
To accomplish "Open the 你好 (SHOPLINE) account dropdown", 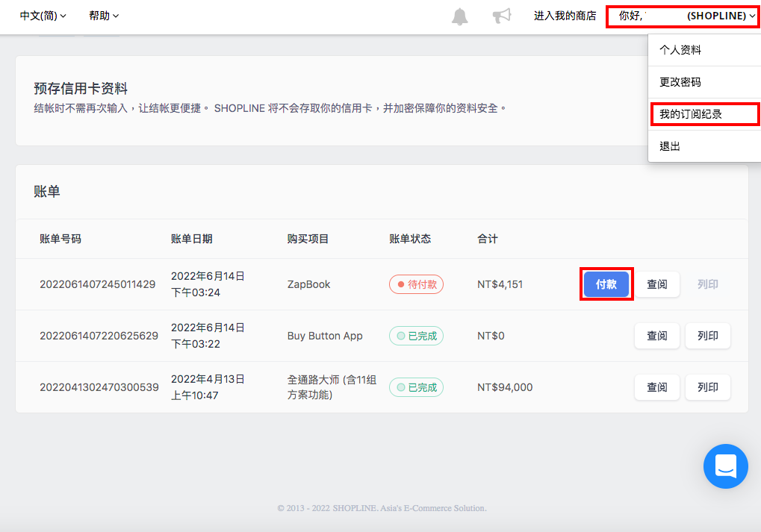I will (684, 16).
